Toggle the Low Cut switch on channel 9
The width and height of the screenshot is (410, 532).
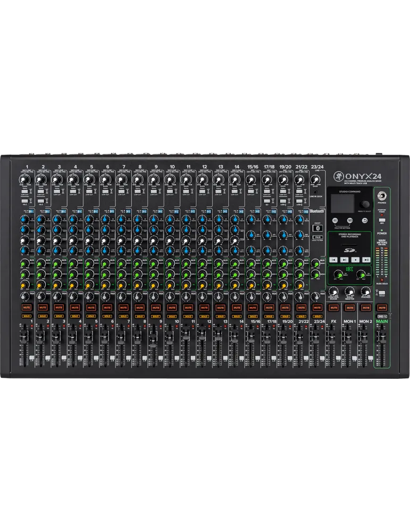point(153,192)
